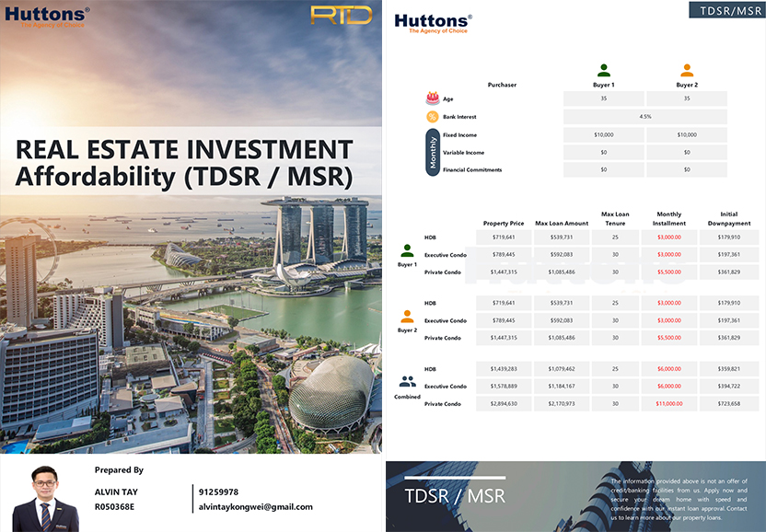
Task: Click the Combined installment $11,000.00
Action: [669, 403]
